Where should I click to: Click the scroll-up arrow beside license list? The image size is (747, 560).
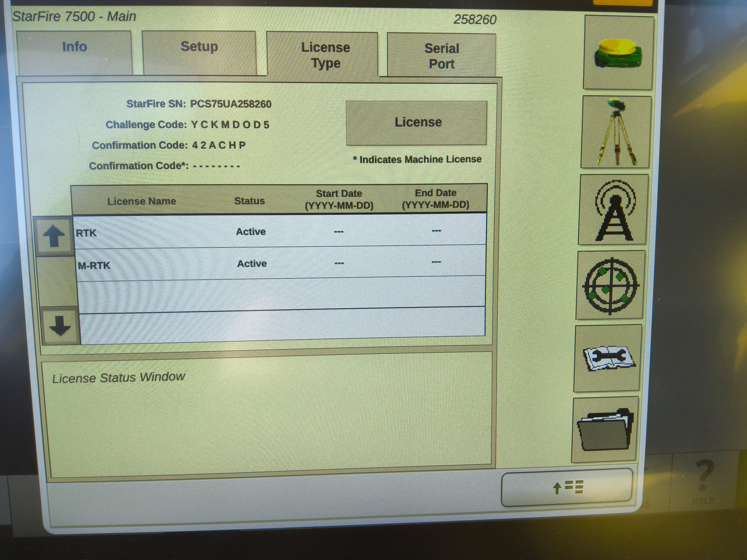tap(54, 234)
